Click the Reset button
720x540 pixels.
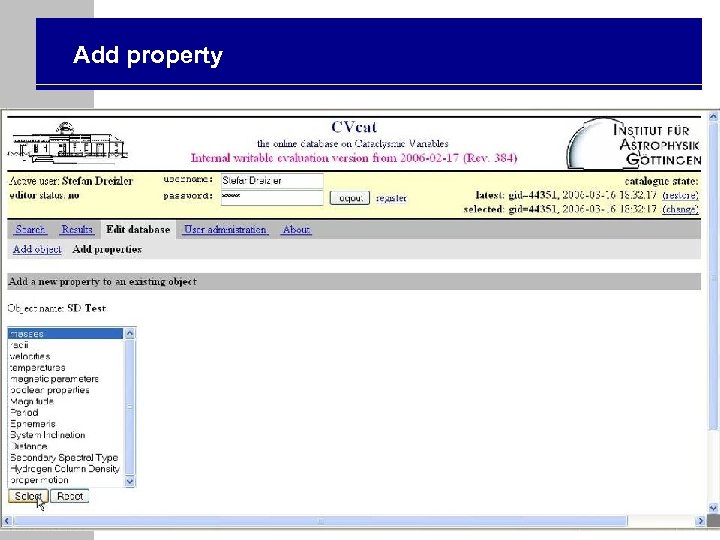pos(70,496)
